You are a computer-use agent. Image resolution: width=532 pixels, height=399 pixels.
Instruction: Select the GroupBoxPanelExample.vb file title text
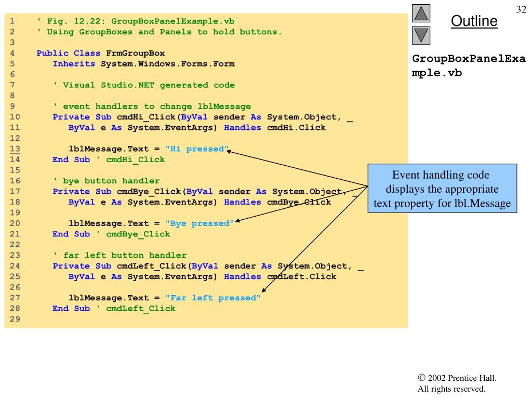tap(469, 65)
